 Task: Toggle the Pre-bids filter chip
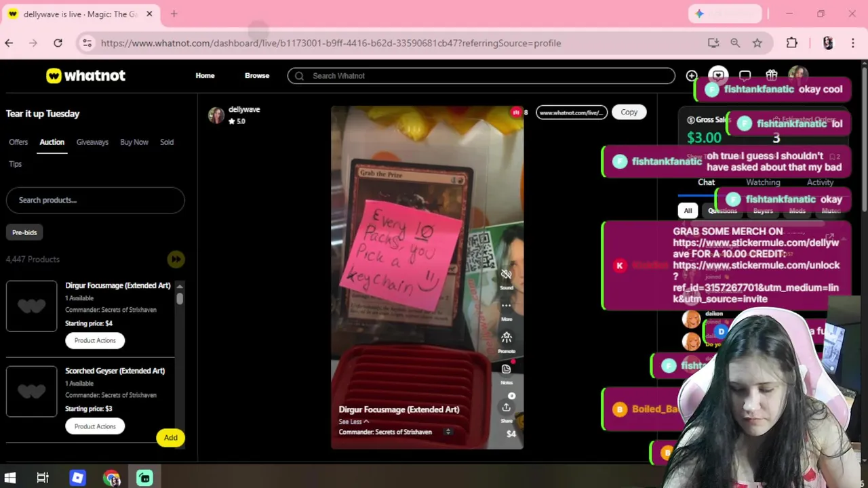point(24,232)
